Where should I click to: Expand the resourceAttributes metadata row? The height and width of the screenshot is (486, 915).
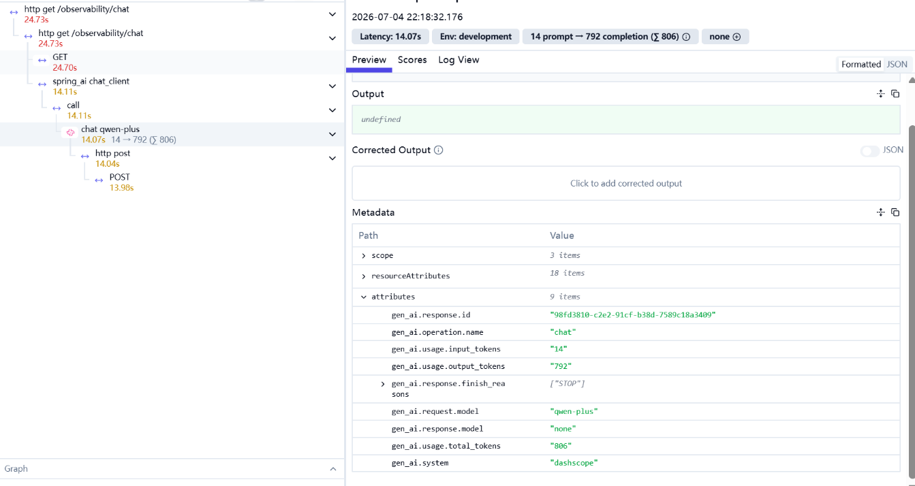(364, 276)
